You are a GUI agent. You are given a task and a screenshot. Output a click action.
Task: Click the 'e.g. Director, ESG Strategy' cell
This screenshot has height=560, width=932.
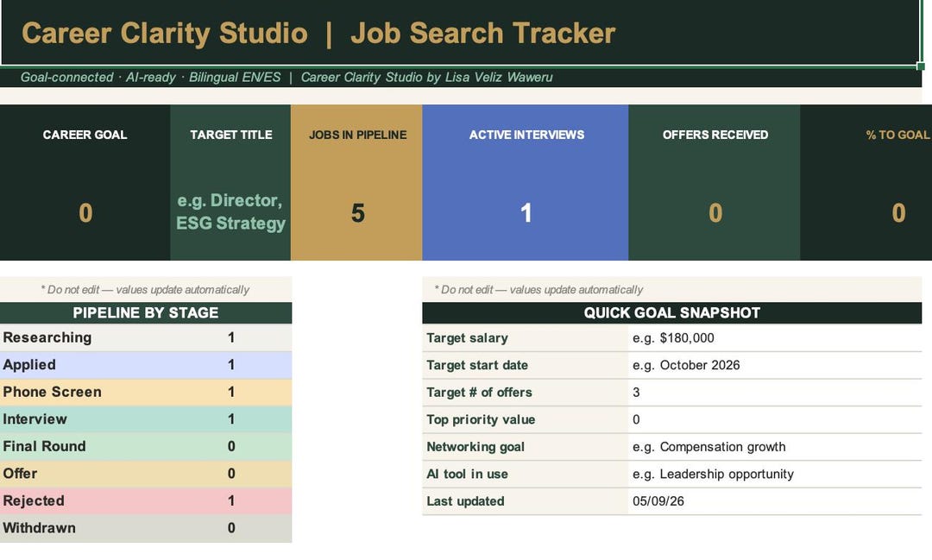(x=230, y=211)
